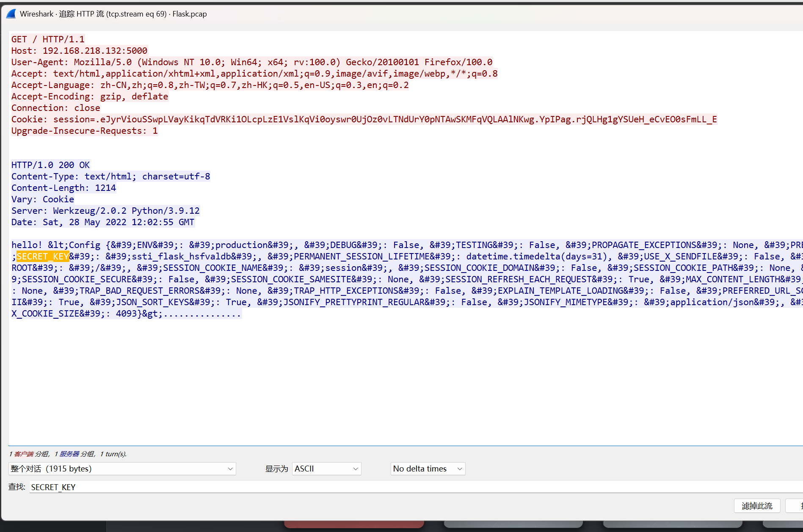Click the Host: 192.168.218.132:5000 header line
The height and width of the screenshot is (532, 803).
click(x=79, y=51)
